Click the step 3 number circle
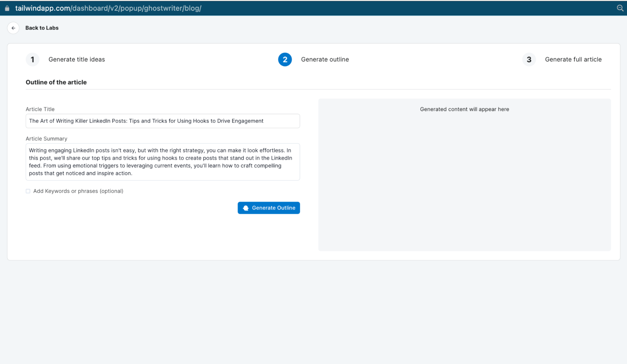This screenshot has height=364, width=627. pos(529,60)
